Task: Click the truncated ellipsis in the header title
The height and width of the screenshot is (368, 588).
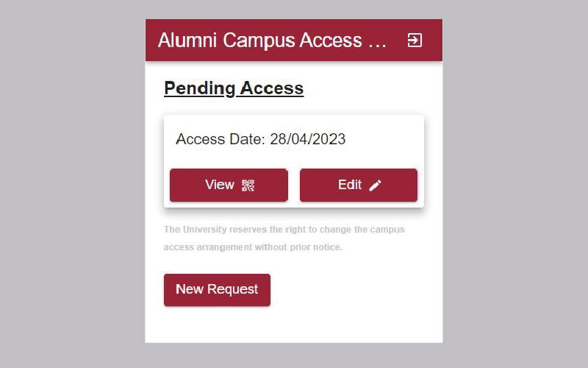Action: pyautogui.click(x=377, y=41)
